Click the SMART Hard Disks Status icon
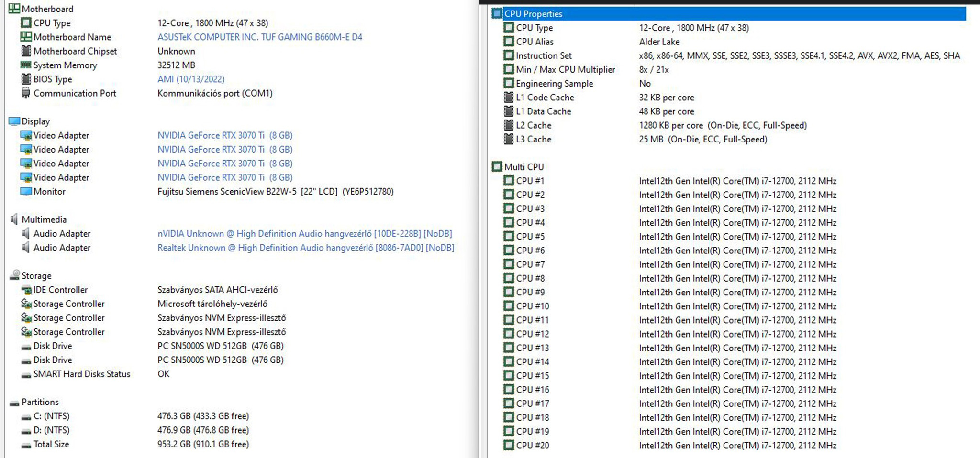 (26, 374)
